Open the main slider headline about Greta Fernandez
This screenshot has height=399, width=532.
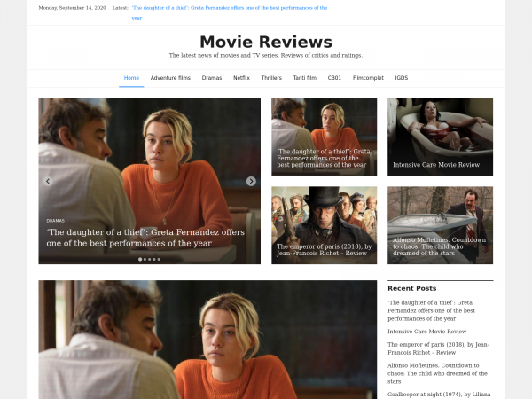(x=145, y=238)
